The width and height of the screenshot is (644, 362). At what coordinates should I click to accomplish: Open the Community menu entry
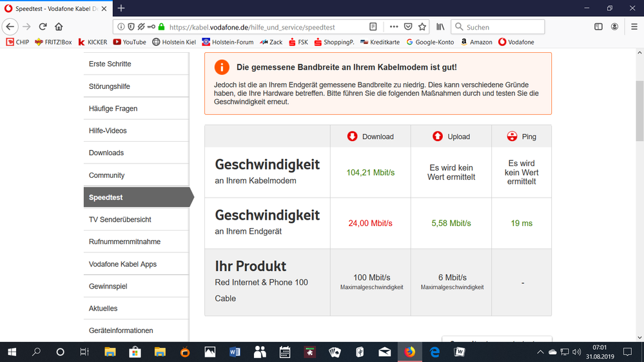137,175
